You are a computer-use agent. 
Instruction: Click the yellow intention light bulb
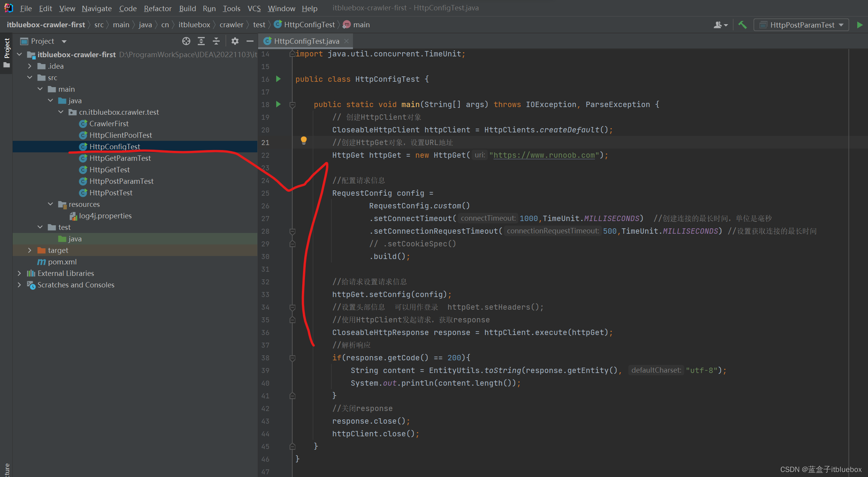point(303,140)
